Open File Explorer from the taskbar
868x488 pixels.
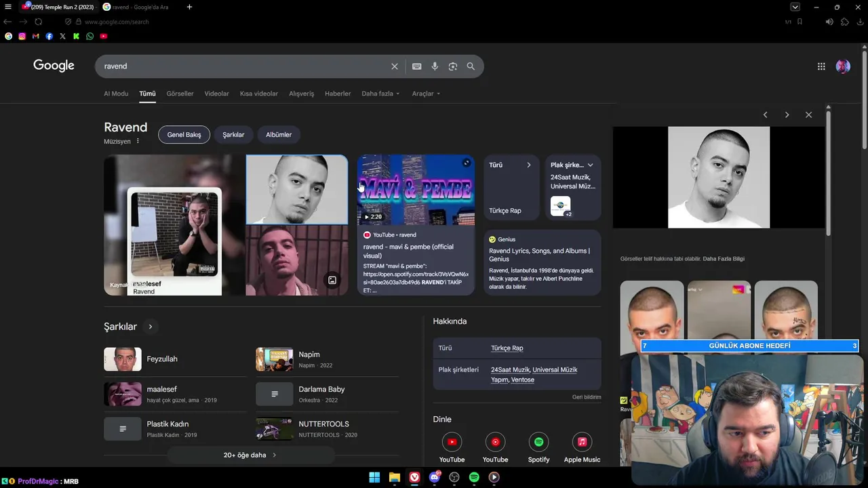(x=394, y=477)
